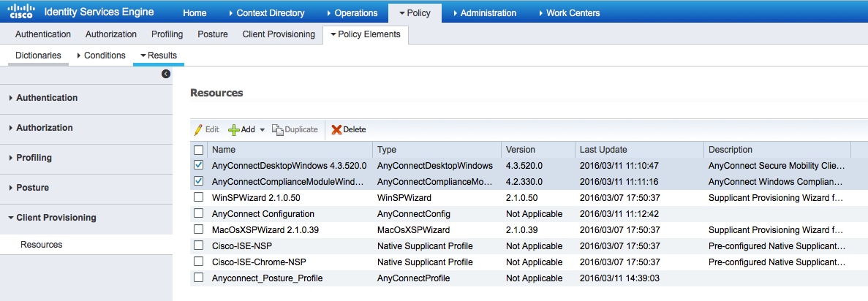Click the MacOsXSPWizard 2.1.0.39 name
This screenshot has height=301, width=868.
coord(265,229)
